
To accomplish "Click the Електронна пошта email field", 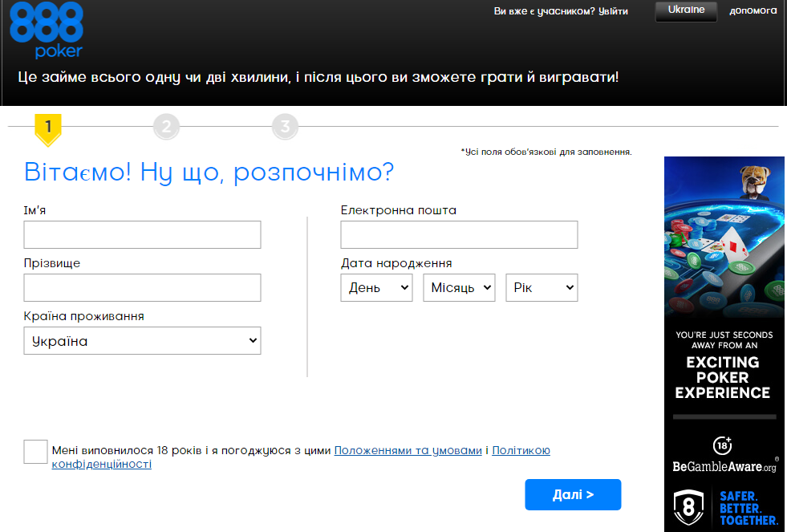I will coord(459,235).
